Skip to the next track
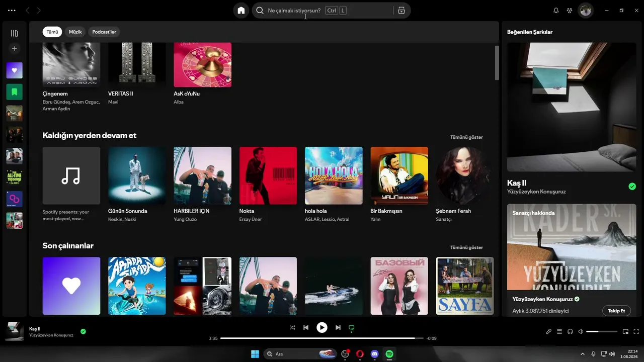Viewport: 644px width, 362px height. point(338,328)
